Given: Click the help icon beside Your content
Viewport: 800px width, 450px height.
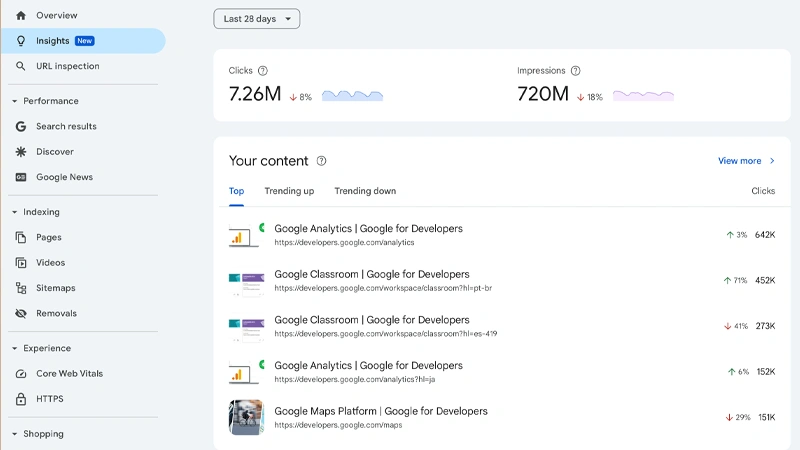Looking at the screenshot, I should tap(321, 161).
